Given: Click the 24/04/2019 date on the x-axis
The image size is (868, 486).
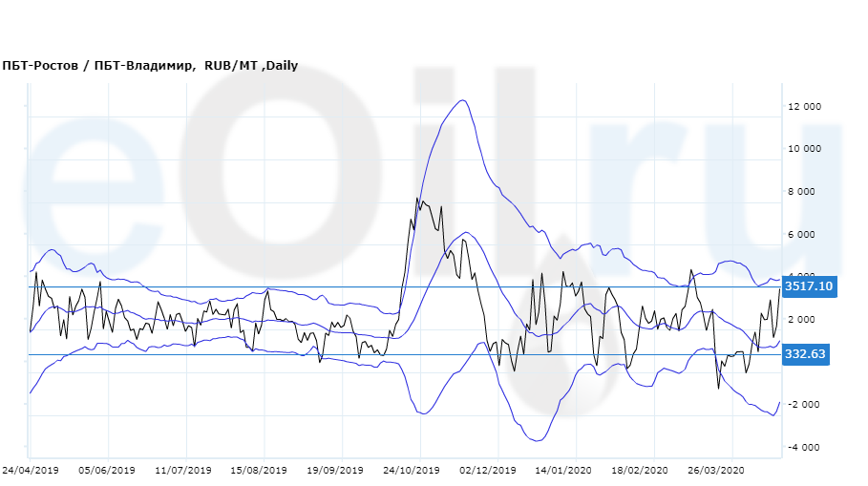Looking at the screenshot, I should coord(31,471).
